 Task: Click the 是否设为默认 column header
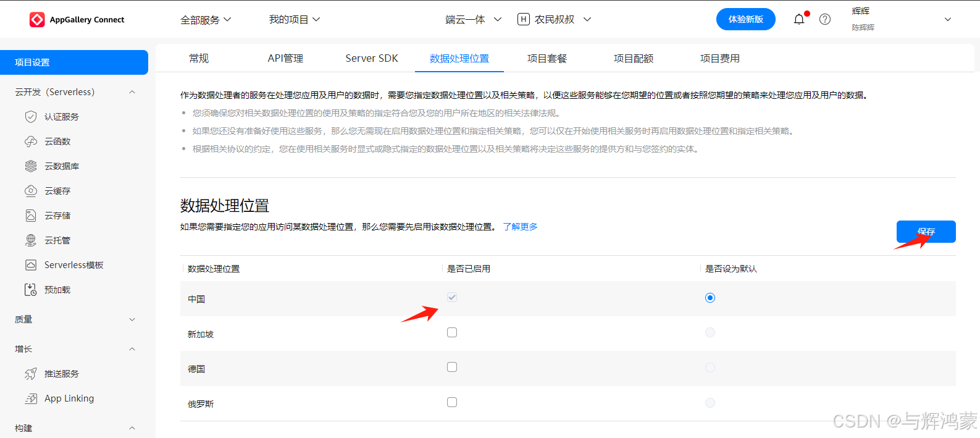click(731, 269)
